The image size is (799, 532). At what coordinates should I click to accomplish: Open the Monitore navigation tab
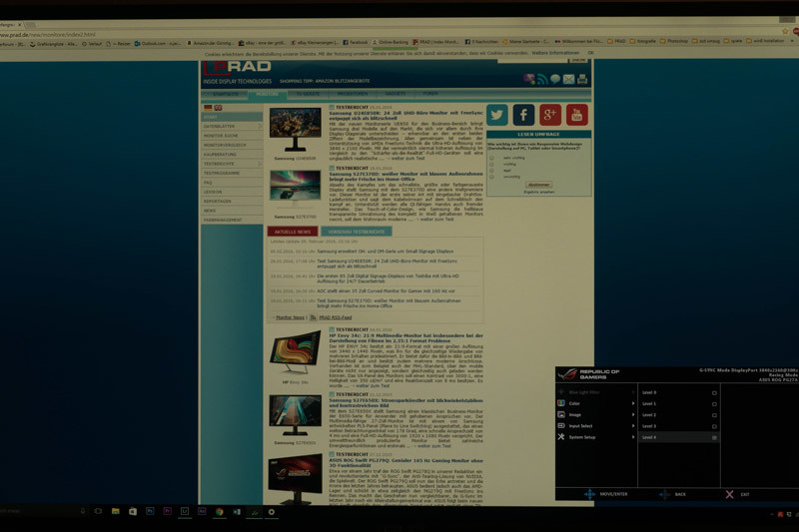(x=267, y=94)
